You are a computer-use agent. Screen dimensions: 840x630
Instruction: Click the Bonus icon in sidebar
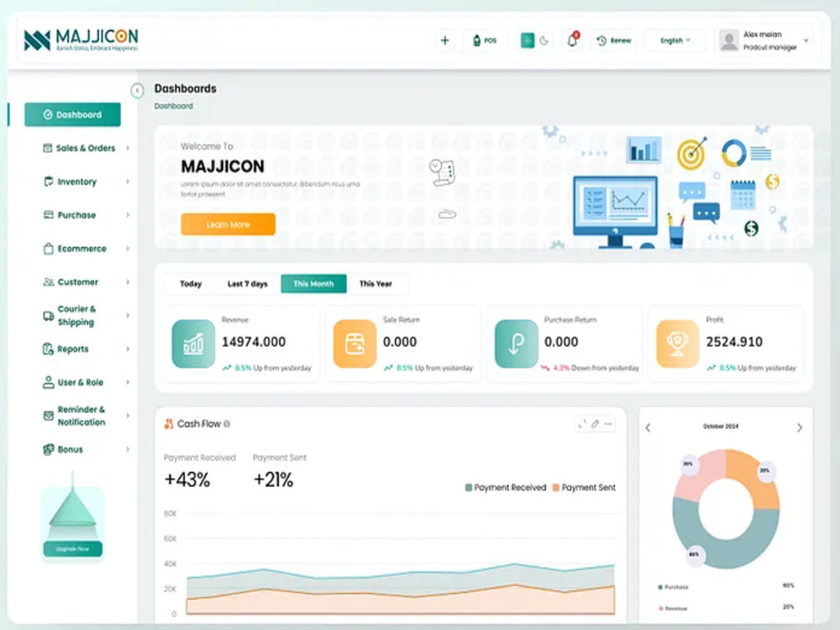(x=48, y=449)
